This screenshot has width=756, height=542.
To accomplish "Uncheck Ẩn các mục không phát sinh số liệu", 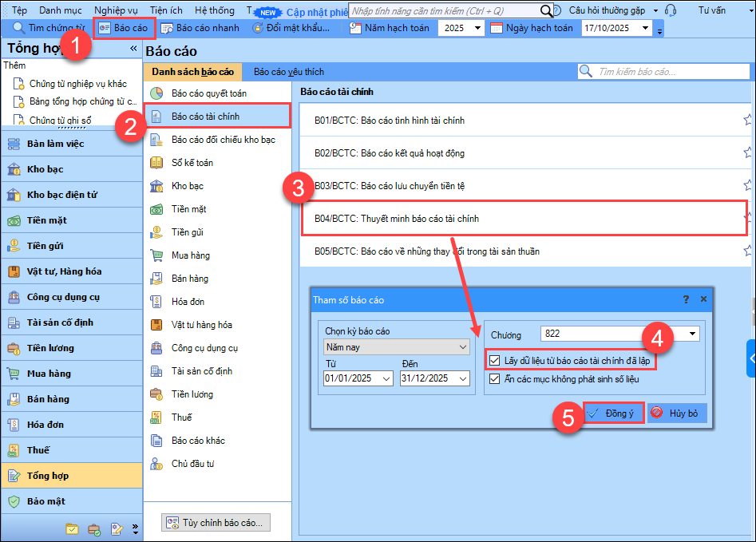I will (496, 378).
